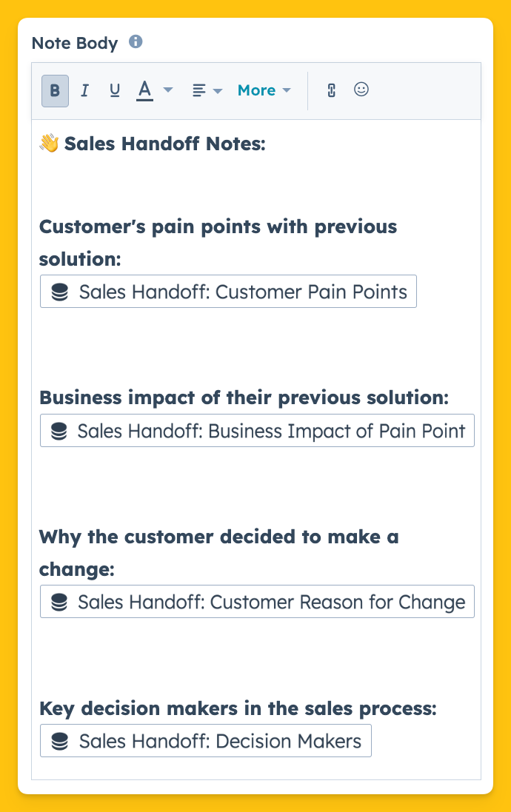Image resolution: width=511 pixels, height=812 pixels.
Task: Click the caret next to More
Action: click(x=287, y=90)
